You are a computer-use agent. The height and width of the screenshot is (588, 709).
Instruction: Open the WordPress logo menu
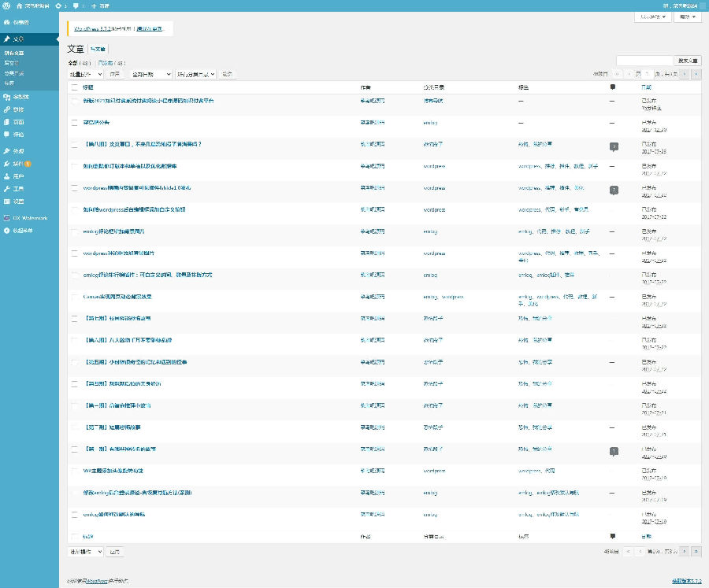point(6,6)
